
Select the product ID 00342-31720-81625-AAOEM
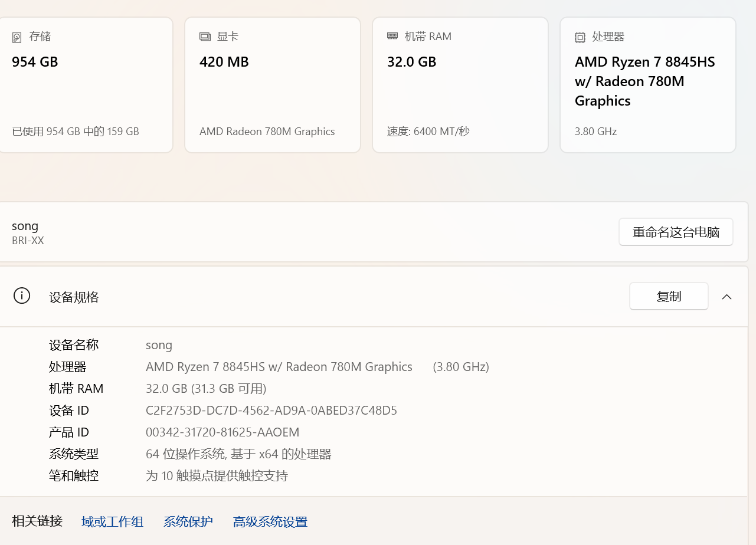[x=222, y=432]
